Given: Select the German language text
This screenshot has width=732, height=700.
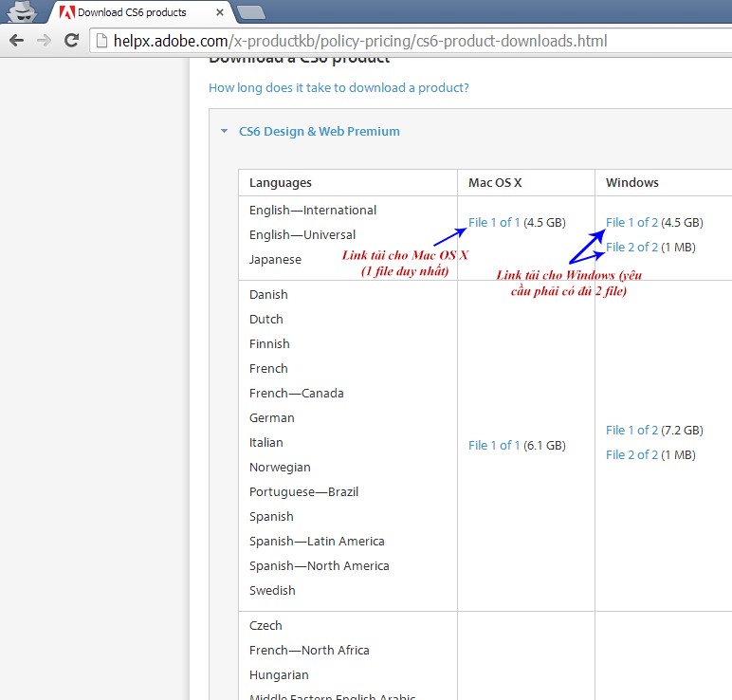Looking at the screenshot, I should 272,418.
